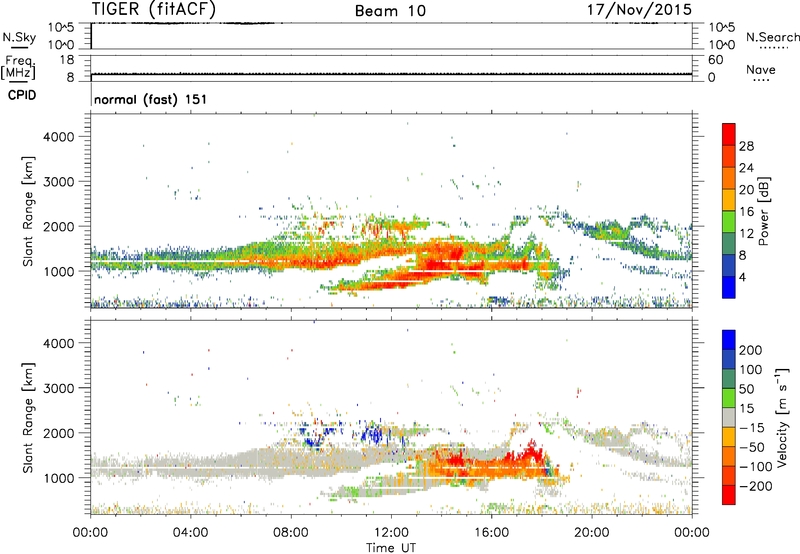Pick the red bottom of Velocity colorbar

[x=729, y=495]
